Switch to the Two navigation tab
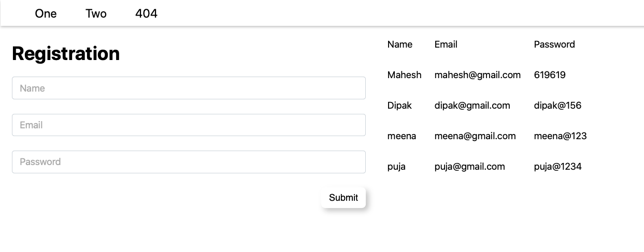The image size is (644, 252). (96, 13)
